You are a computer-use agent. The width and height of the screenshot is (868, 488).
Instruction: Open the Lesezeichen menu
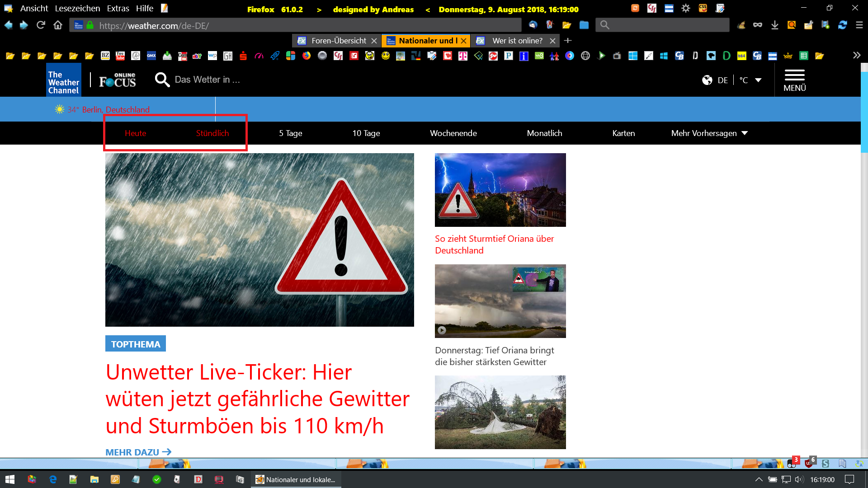[x=77, y=9]
